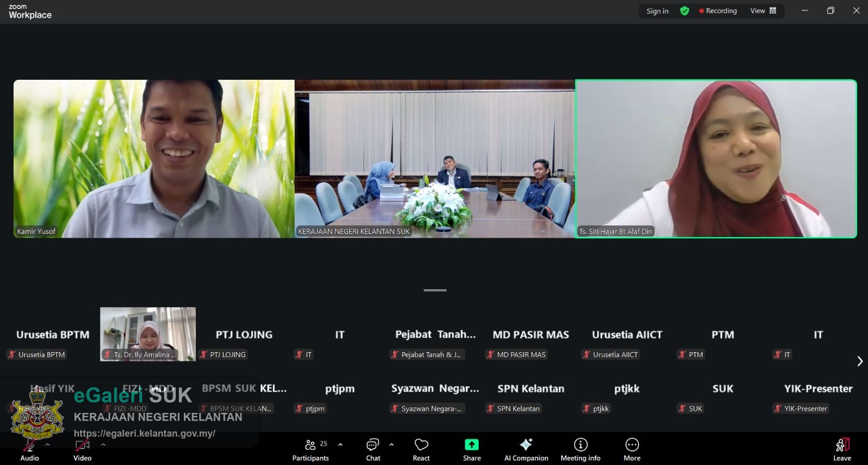Open the Chat panel
The width and height of the screenshot is (868, 465).
point(373,450)
